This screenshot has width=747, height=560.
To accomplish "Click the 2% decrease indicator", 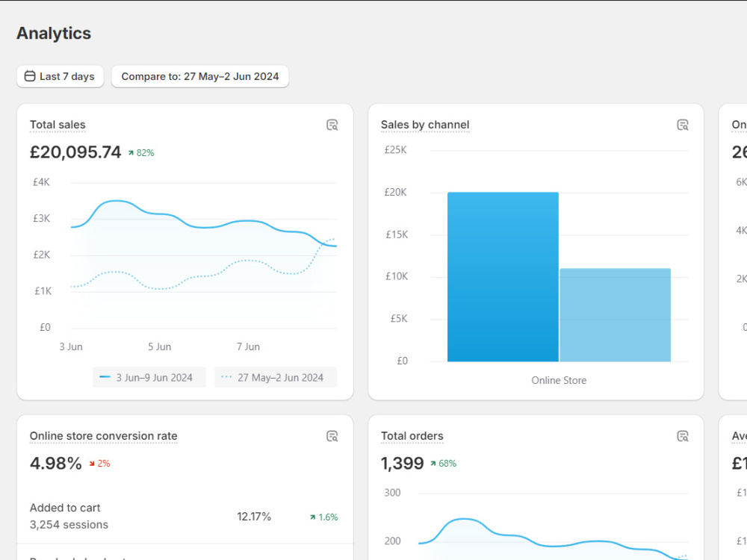I will (x=99, y=464).
